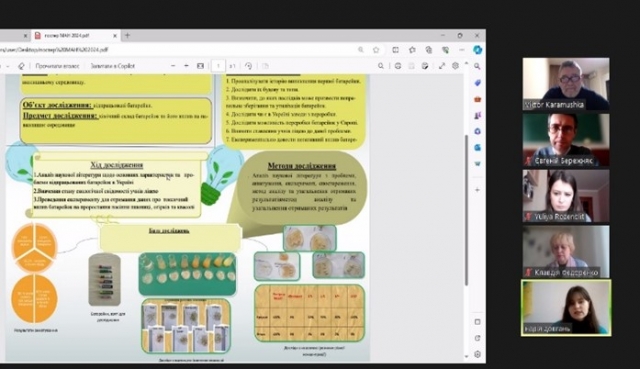Open the Copilot icon in browser corner
Viewport: 640px width, 369px height.
click(x=477, y=50)
